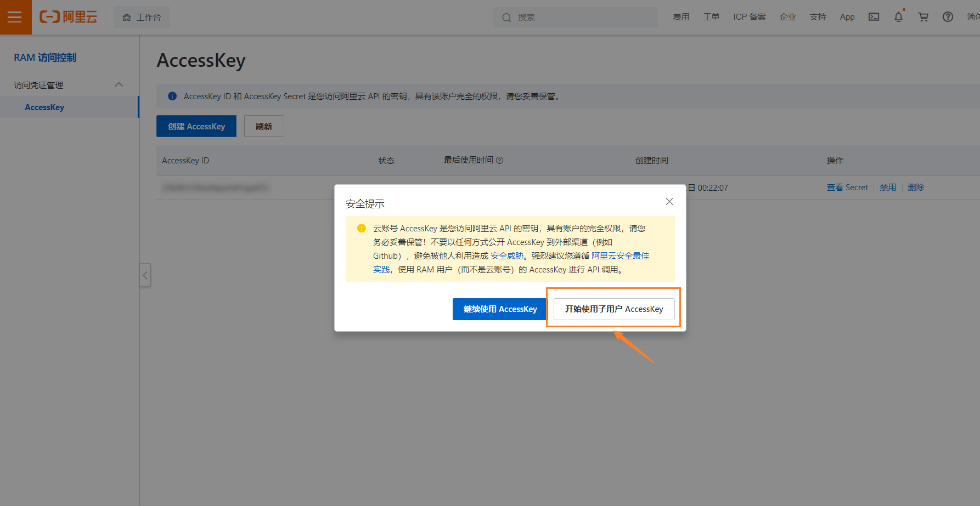Click 查看 Secret link

coord(847,187)
